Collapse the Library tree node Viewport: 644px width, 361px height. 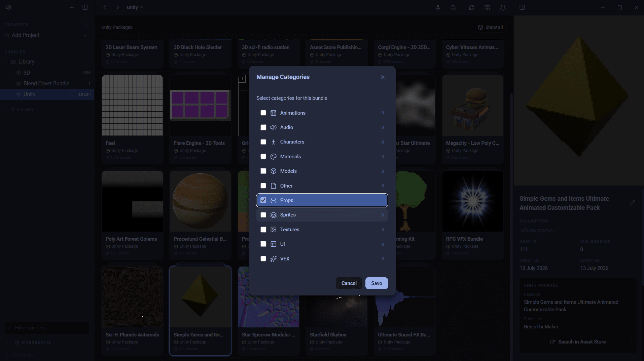[6, 62]
